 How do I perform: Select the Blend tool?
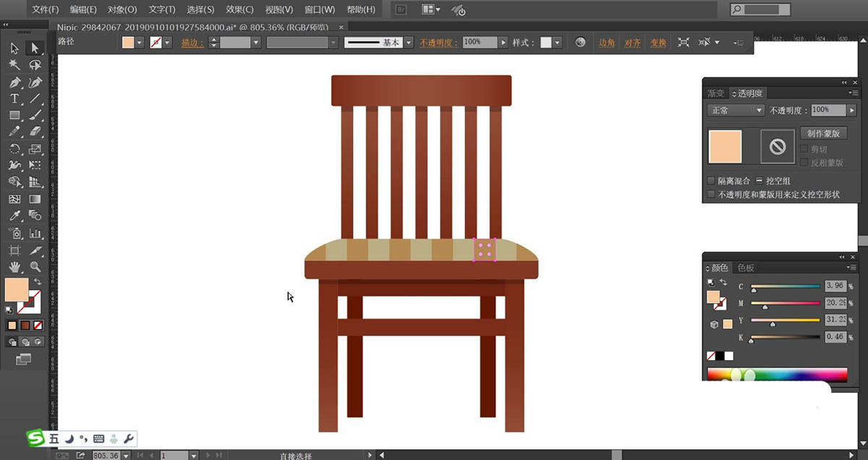click(35, 216)
